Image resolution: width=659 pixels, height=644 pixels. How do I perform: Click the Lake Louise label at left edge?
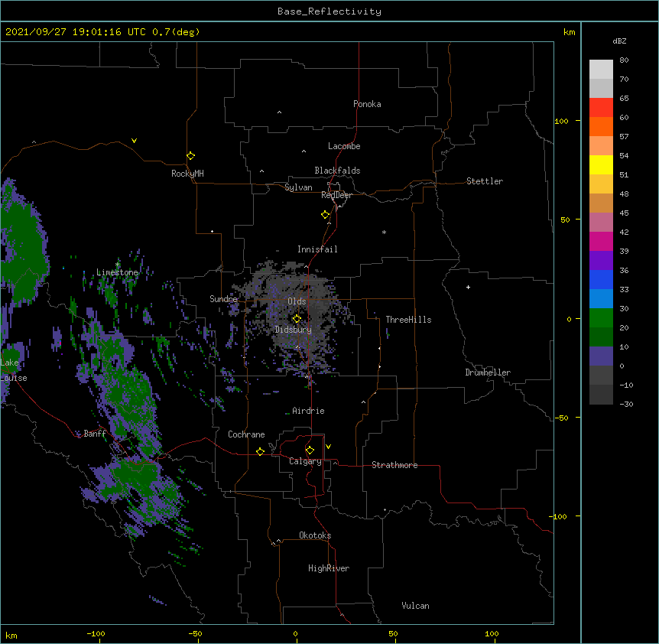click(x=14, y=370)
